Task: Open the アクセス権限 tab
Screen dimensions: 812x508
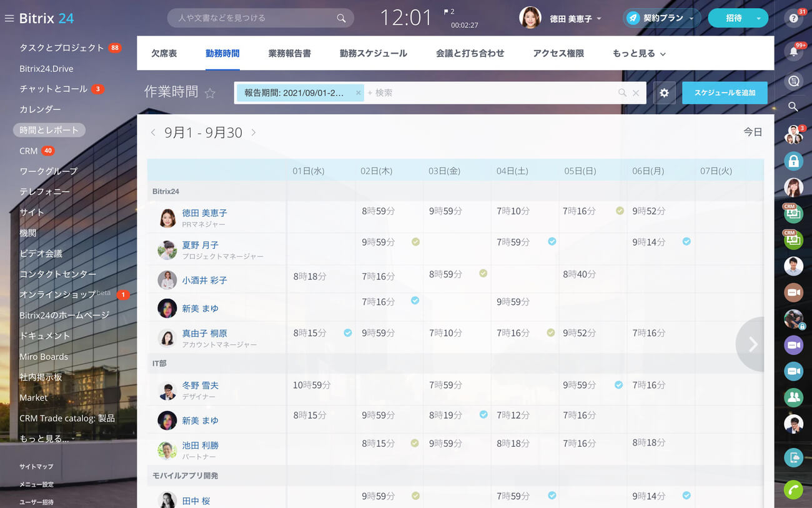Action: point(558,54)
